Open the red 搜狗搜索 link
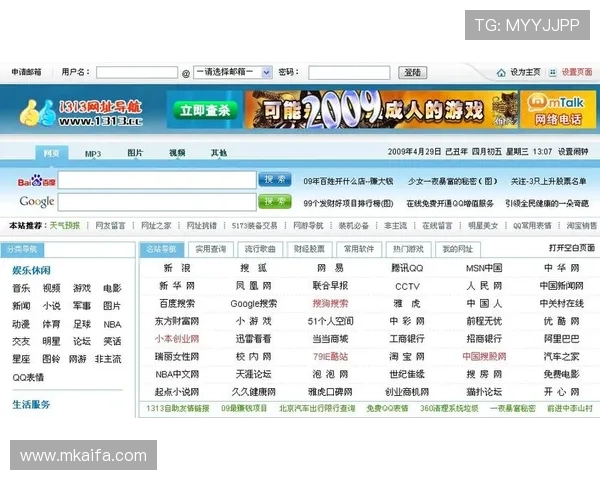 pyautogui.click(x=330, y=304)
